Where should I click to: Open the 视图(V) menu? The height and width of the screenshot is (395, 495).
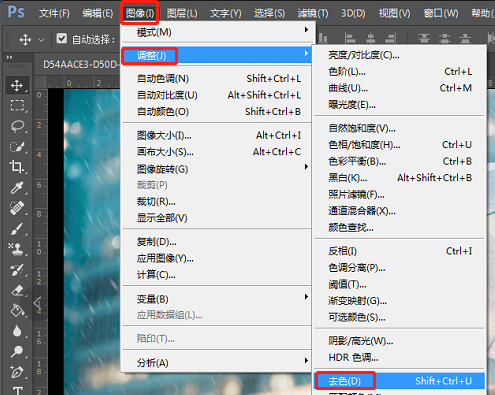click(x=394, y=13)
